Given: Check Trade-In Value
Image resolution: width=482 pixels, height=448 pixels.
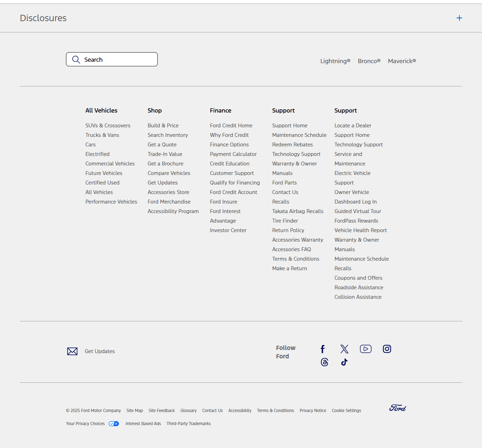Looking at the screenshot, I should (165, 154).
